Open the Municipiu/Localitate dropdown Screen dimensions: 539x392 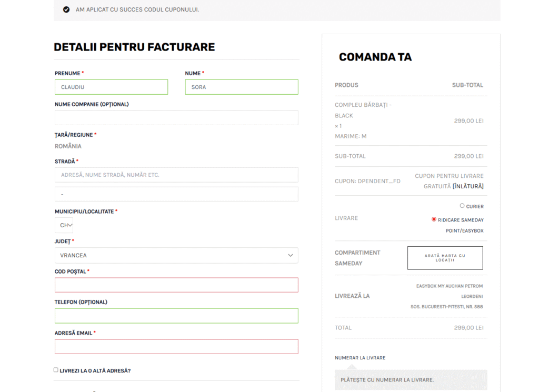(x=64, y=225)
